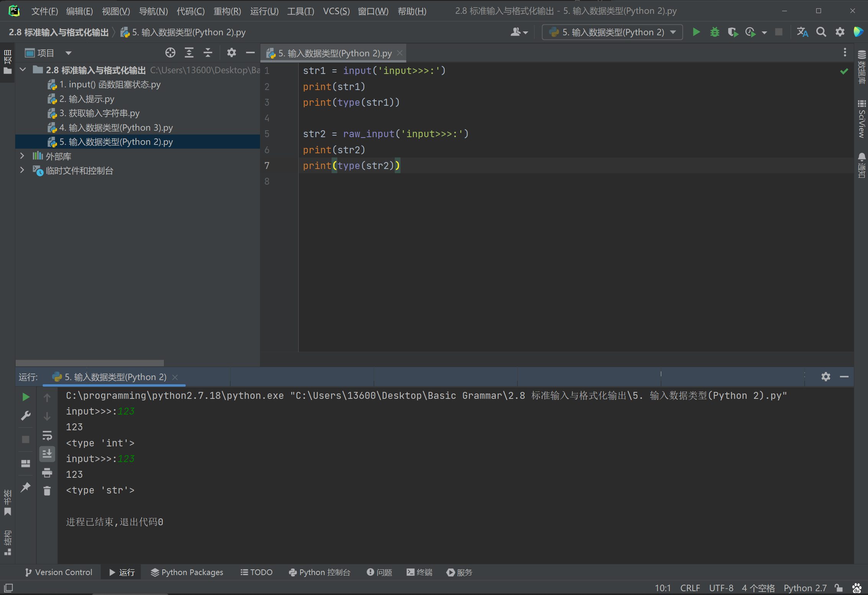Open run configuration selector dropdown
Image resolution: width=868 pixels, height=595 pixels.
point(612,32)
